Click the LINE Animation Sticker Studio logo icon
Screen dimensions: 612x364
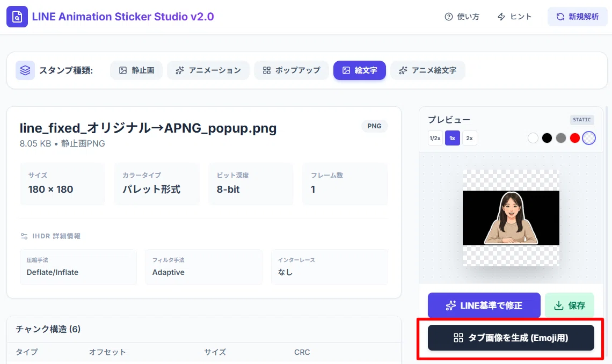pos(17,17)
